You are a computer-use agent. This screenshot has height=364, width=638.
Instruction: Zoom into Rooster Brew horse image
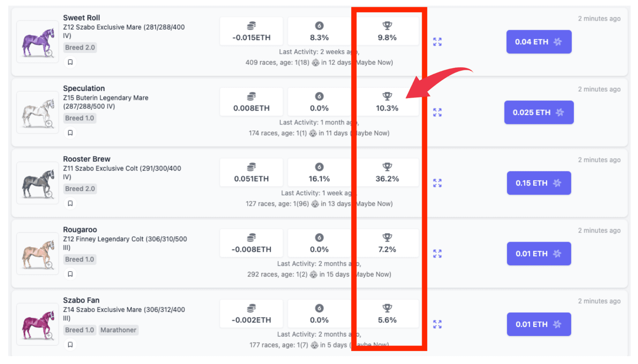pos(49,194)
